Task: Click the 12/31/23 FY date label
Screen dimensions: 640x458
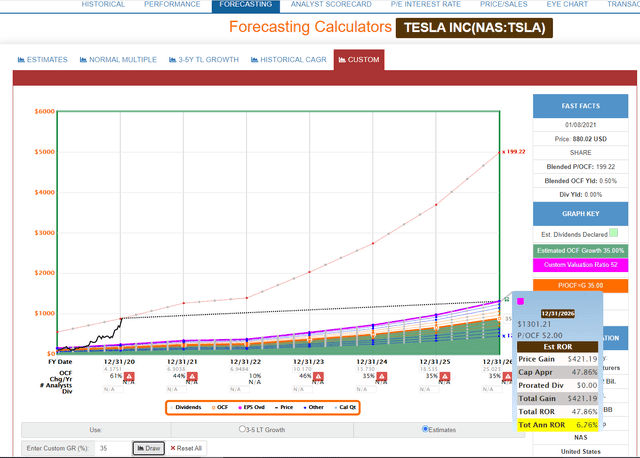Action: (309, 362)
